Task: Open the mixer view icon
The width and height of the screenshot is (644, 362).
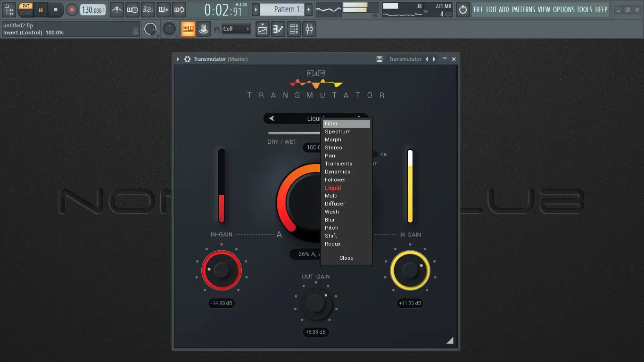Action: [x=309, y=29]
